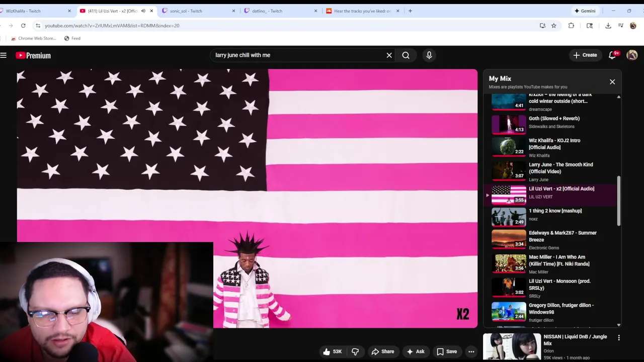The width and height of the screenshot is (644, 362).
Task: Click the playlist panel scrollbar thumb
Action: coord(619,201)
